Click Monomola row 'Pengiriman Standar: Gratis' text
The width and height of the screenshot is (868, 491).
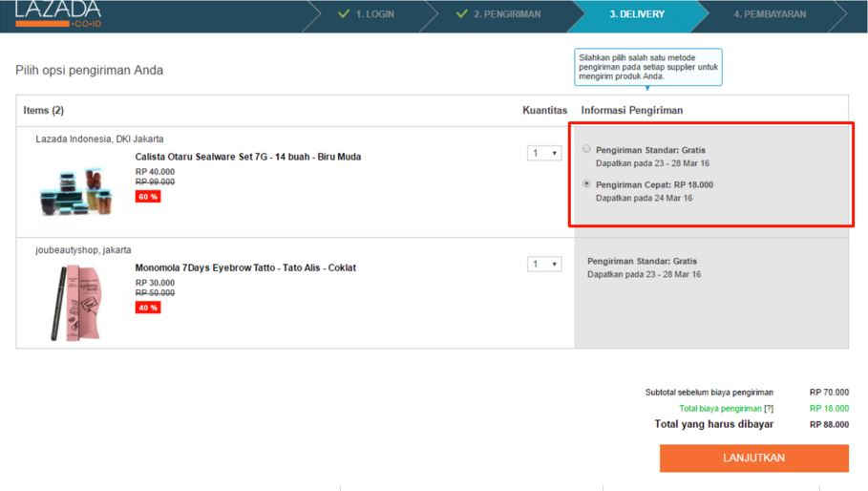click(642, 262)
